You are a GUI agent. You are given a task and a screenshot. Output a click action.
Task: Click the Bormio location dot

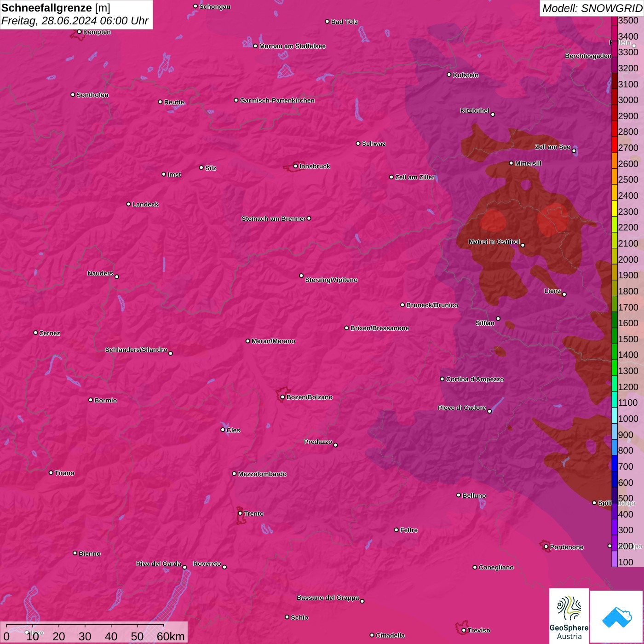(91, 400)
